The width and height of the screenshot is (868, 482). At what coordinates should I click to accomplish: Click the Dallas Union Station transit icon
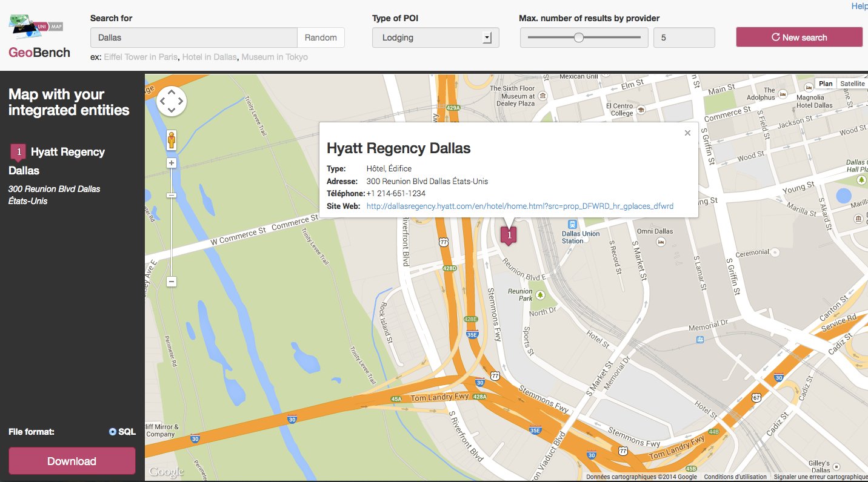point(572,224)
